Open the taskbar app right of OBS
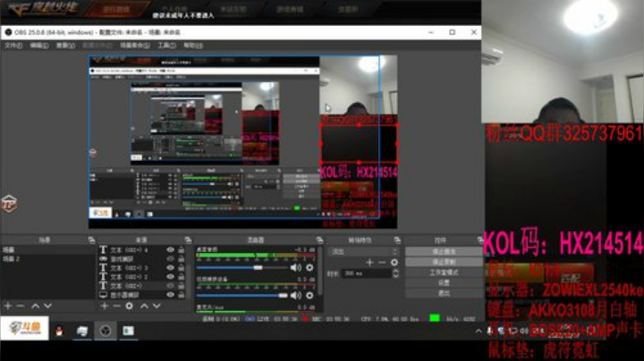The width and height of the screenshot is (644, 361). pos(128,331)
